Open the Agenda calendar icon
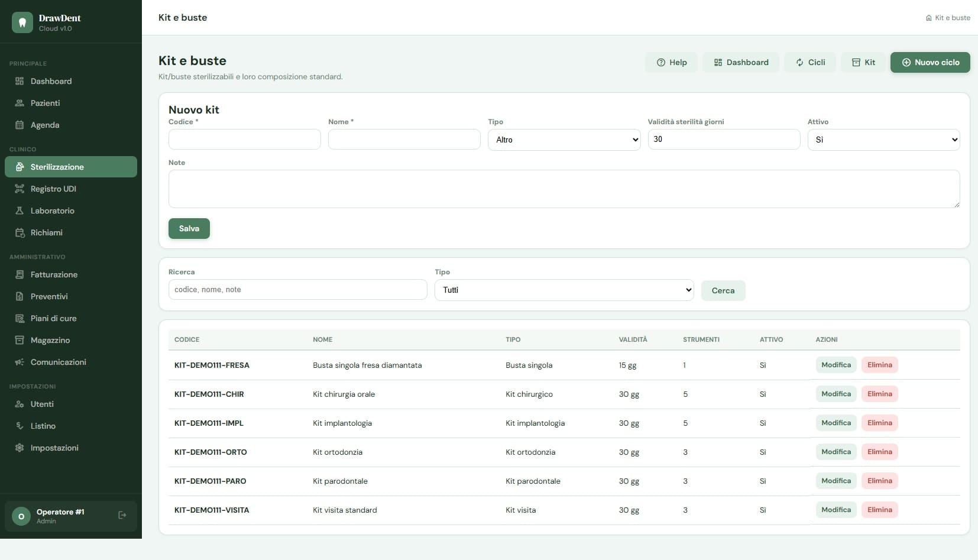The height and width of the screenshot is (560, 978). click(x=20, y=125)
